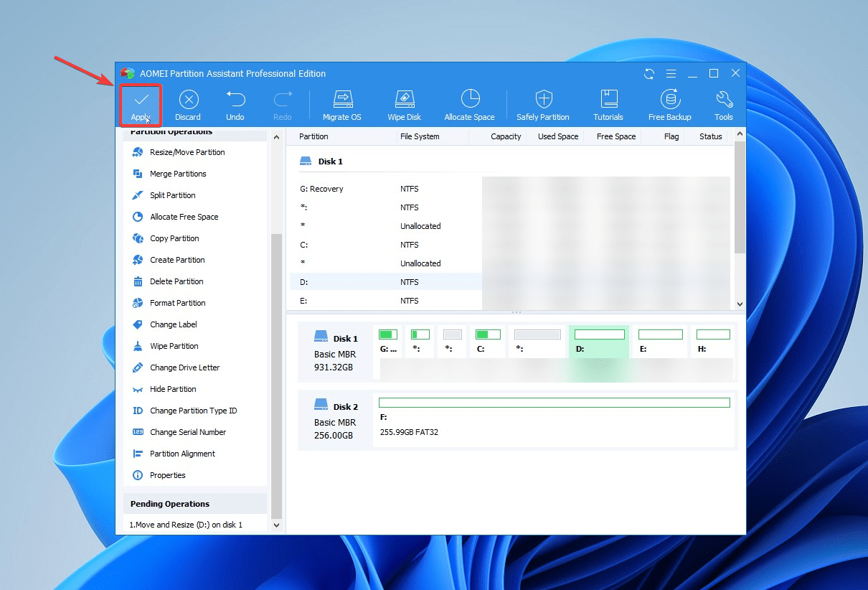Sort the list by the Capacity column header

pos(506,136)
